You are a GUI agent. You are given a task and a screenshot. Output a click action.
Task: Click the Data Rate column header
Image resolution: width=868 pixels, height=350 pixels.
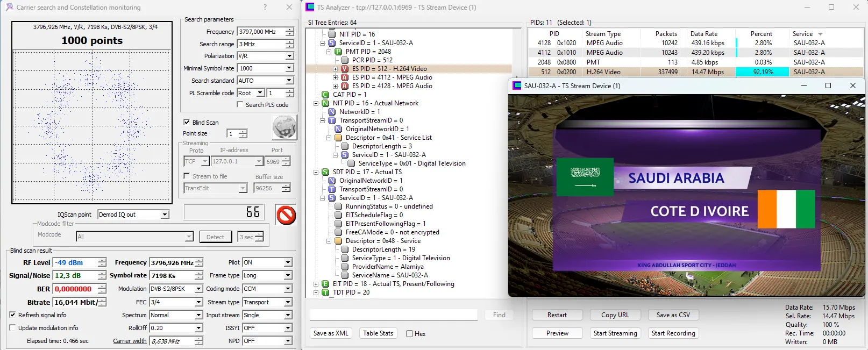[x=703, y=34]
